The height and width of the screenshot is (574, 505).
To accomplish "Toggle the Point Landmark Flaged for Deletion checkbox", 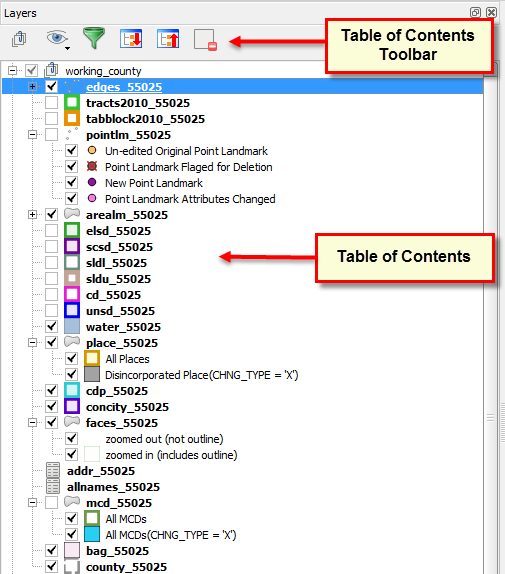I will (71, 167).
